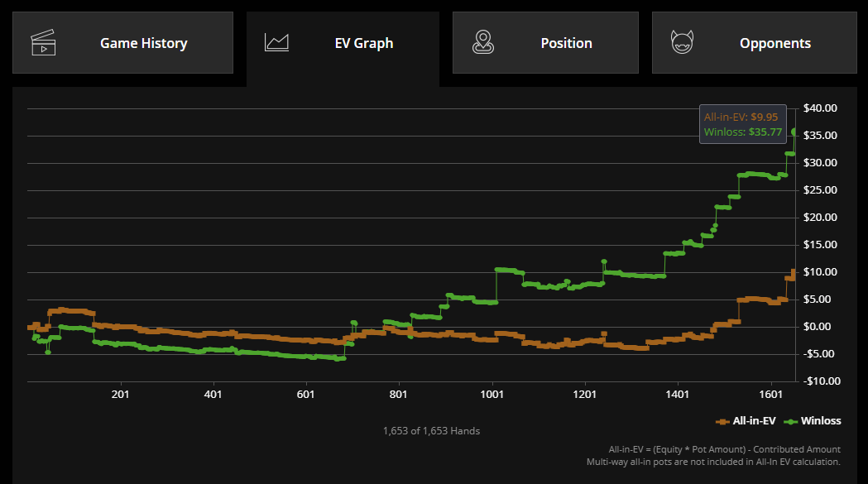The height and width of the screenshot is (484, 868).
Task: Click the line chart EV Graph icon
Action: pos(276,43)
